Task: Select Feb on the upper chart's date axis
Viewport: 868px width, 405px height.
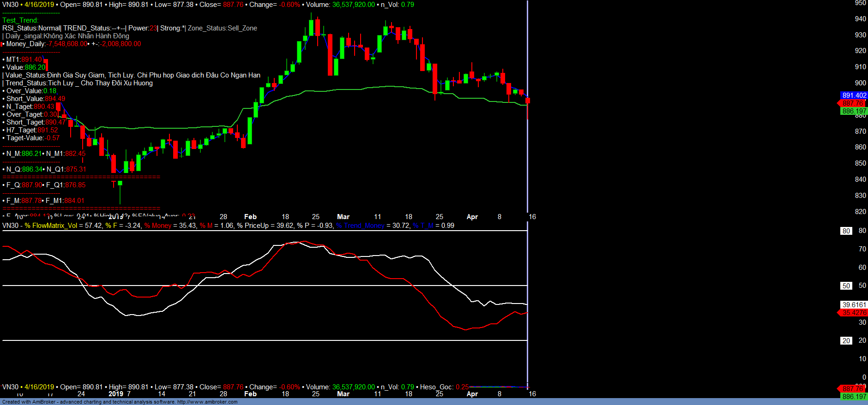Action: click(250, 217)
